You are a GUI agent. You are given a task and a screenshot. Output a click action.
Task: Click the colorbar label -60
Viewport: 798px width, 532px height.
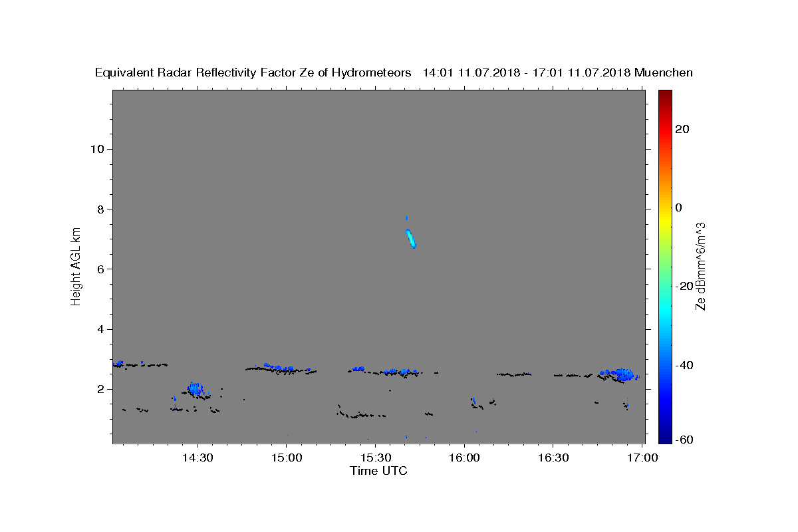click(684, 440)
